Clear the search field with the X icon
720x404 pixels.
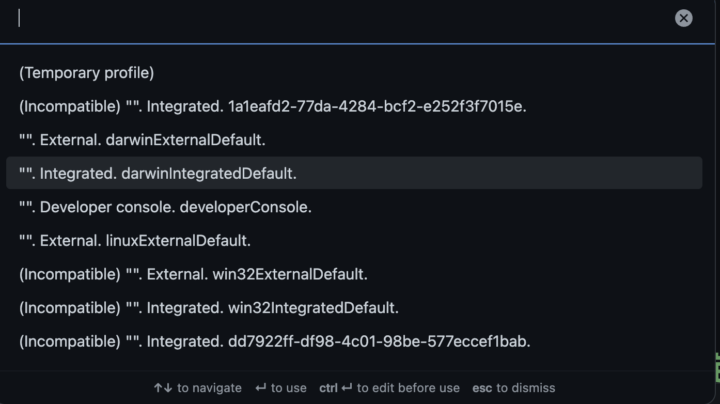(x=683, y=18)
